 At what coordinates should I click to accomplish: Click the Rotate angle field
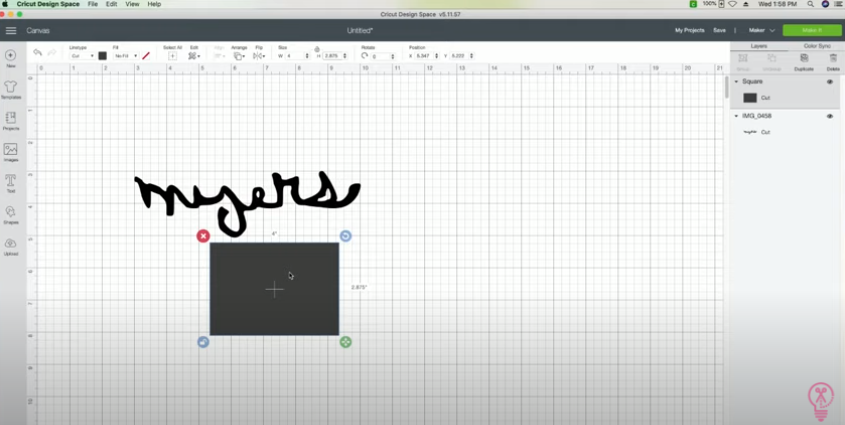coord(380,56)
